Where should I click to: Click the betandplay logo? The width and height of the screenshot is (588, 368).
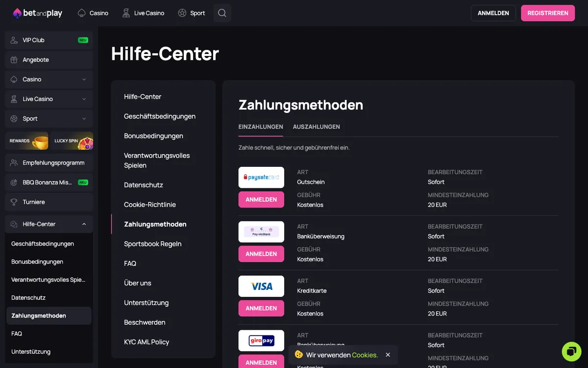(x=38, y=13)
